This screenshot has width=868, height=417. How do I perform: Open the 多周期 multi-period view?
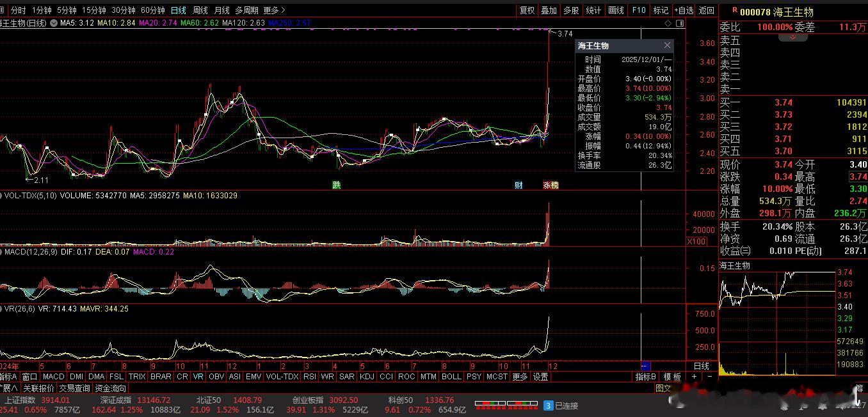pos(246,10)
